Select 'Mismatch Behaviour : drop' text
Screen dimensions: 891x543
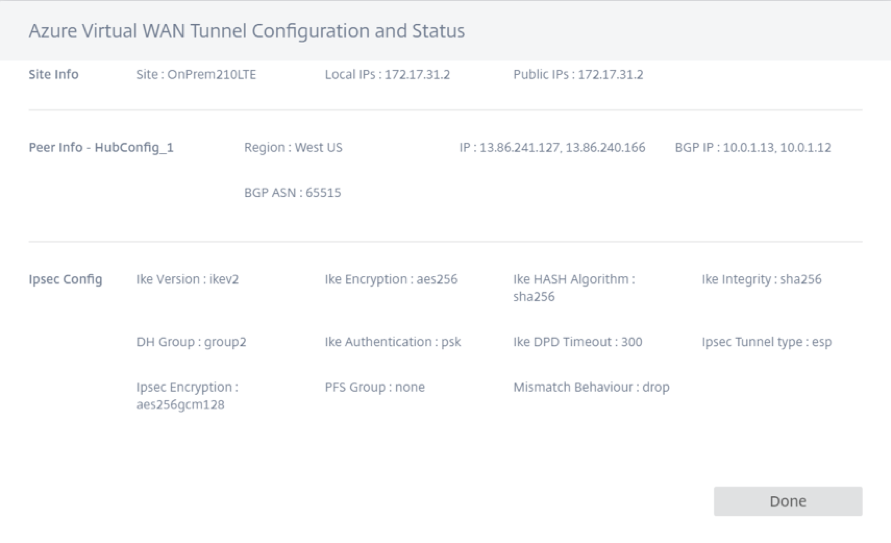click(x=592, y=387)
